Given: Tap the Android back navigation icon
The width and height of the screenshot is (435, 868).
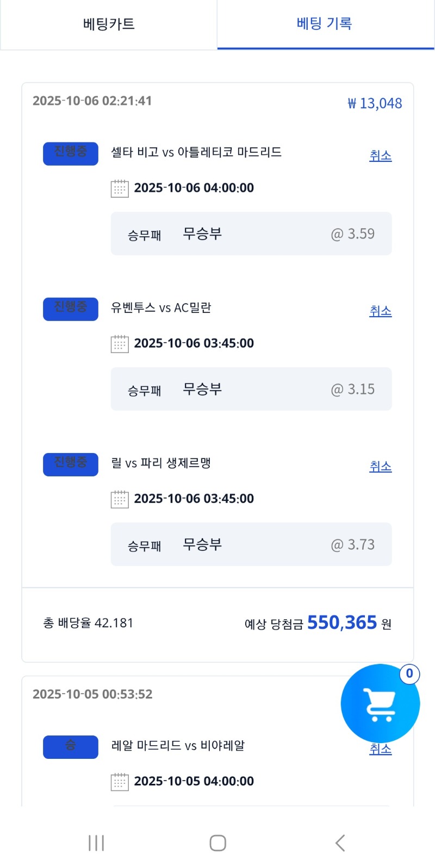Looking at the screenshot, I should click(340, 843).
